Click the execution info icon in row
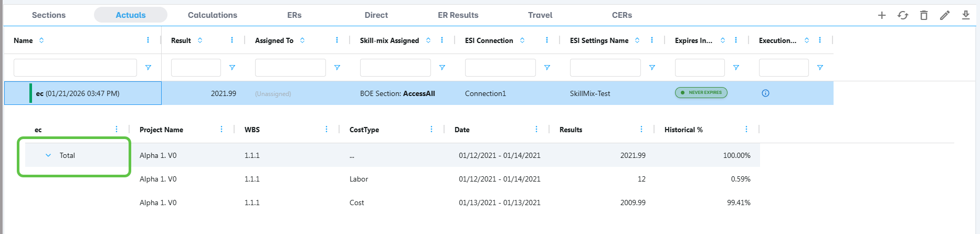Screen dimensions: 980x234 tap(765, 93)
